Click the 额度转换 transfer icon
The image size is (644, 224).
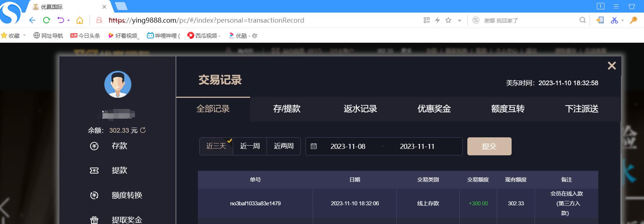(x=94, y=195)
